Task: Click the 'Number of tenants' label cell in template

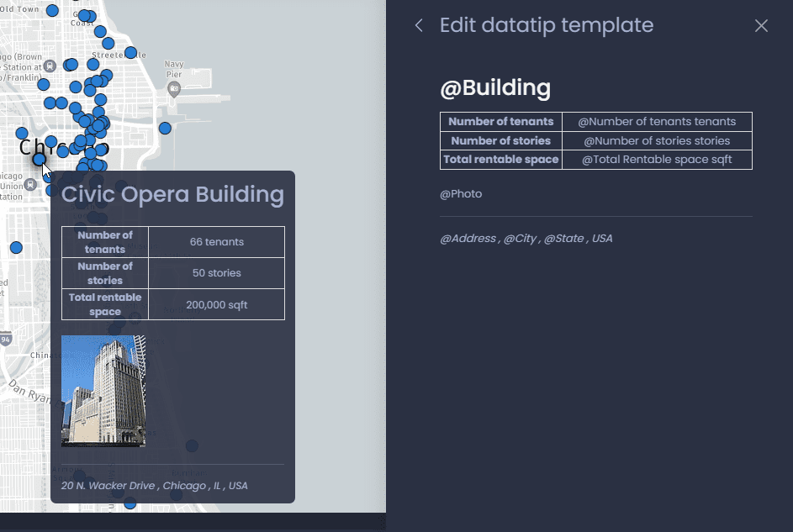Action: tap(501, 122)
